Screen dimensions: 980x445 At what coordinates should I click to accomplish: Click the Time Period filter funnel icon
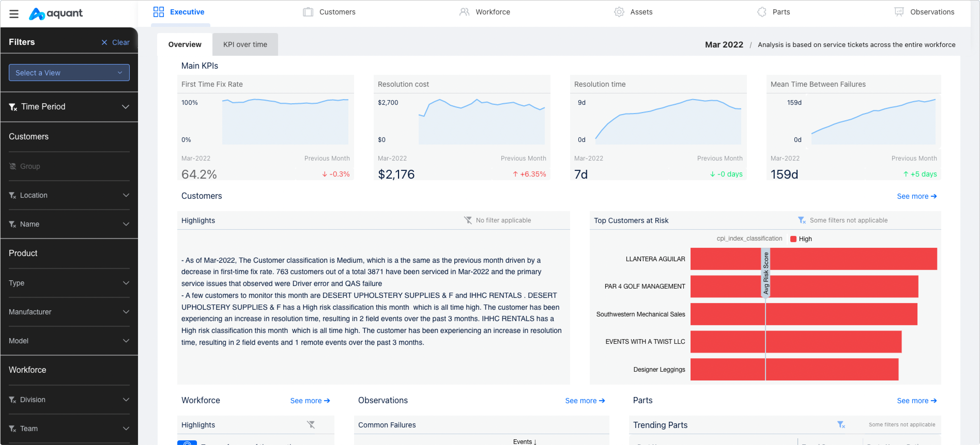point(13,107)
